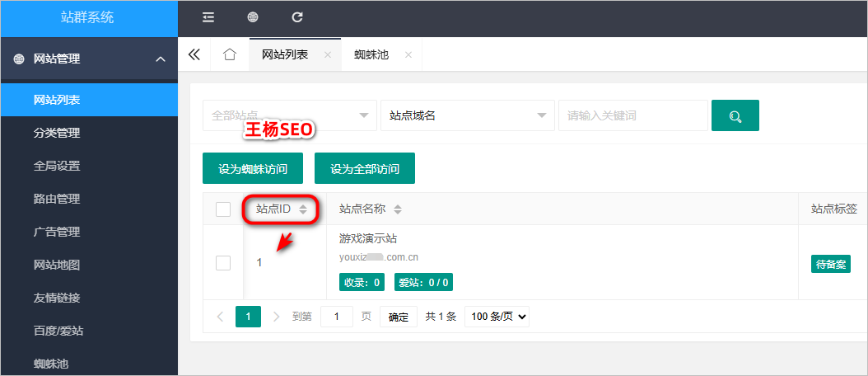This screenshot has width=868, height=376.
Task: Check the 游戏演示站 row checkbox
Action: click(223, 263)
